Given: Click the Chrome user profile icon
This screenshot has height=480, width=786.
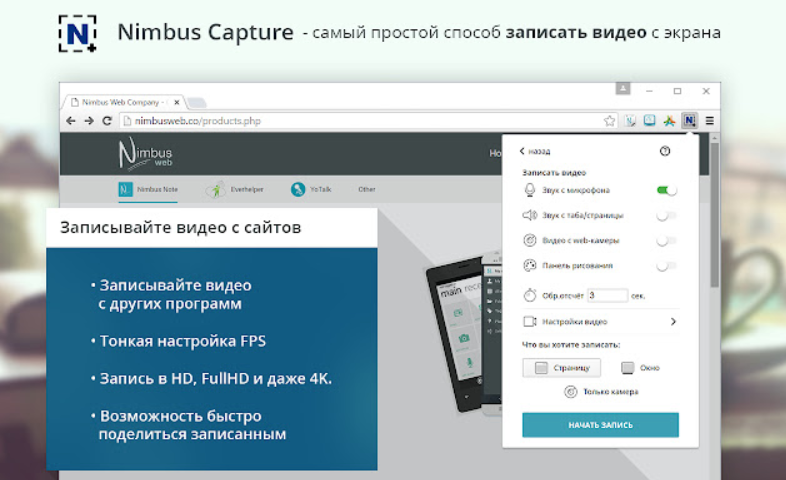Looking at the screenshot, I should [x=623, y=89].
